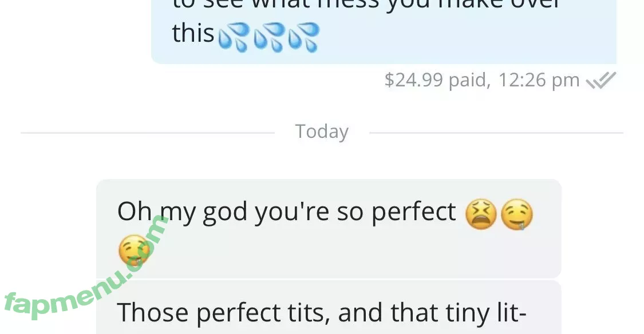Click the divider line right of Today
The width and height of the screenshot is (644, 334).
pos(496,133)
